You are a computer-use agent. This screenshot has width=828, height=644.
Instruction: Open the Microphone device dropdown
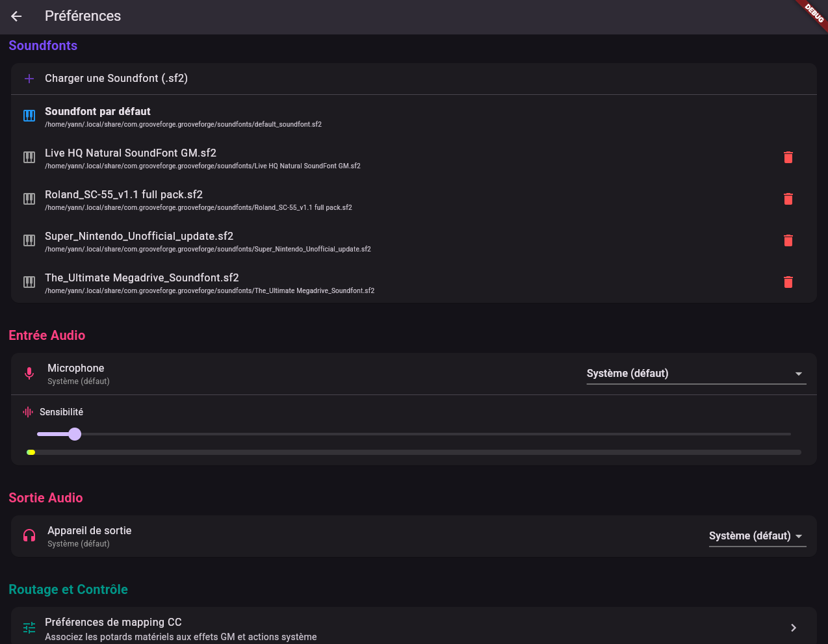point(696,373)
